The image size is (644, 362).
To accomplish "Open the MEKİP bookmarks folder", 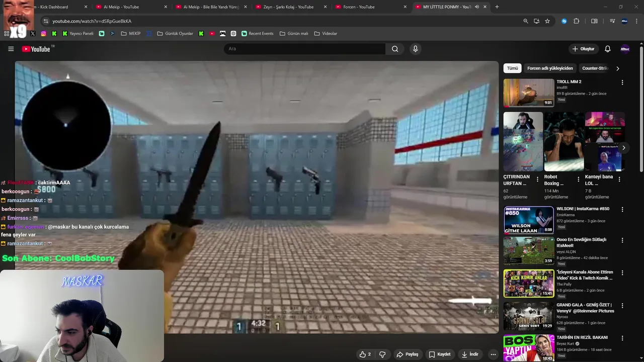I will [x=131, y=34].
